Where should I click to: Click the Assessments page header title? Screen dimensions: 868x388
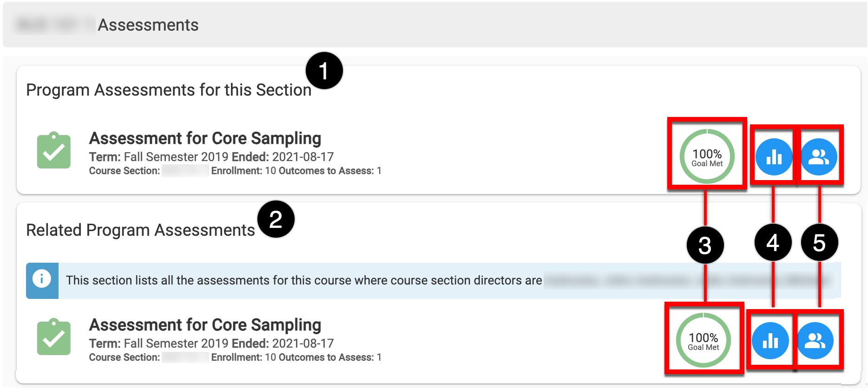pyautogui.click(x=148, y=25)
